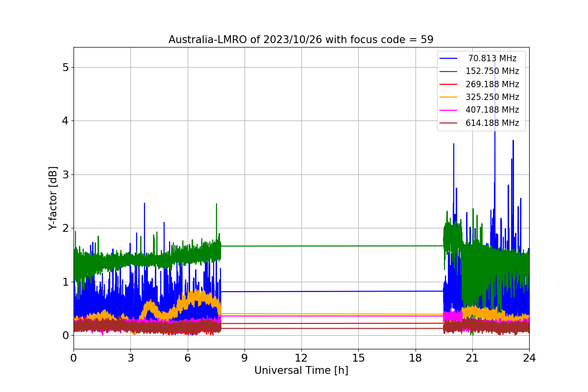This screenshot has width=588, height=392.
Task: Click the plot title mentioning Australia-LMRO
Action: [x=301, y=40]
